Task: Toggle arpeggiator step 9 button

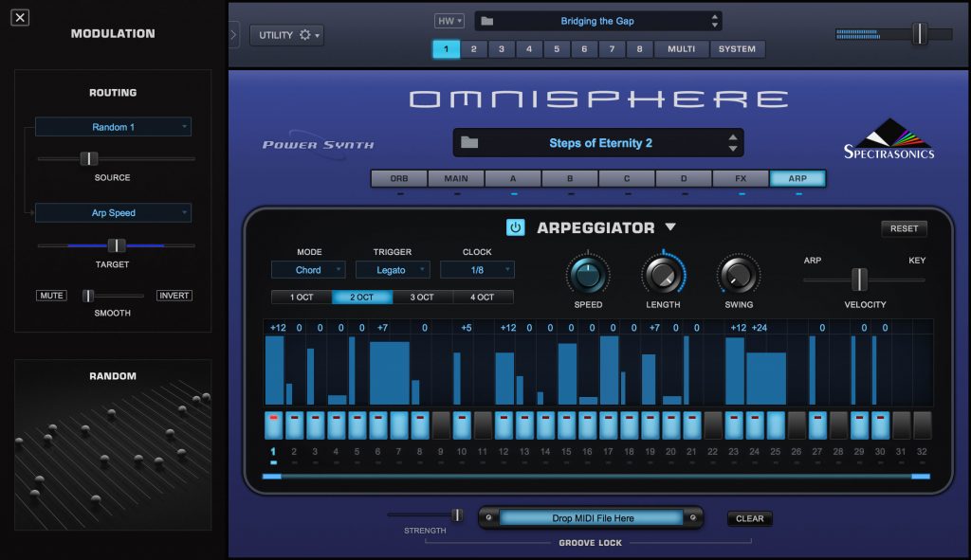Action: tap(441, 425)
